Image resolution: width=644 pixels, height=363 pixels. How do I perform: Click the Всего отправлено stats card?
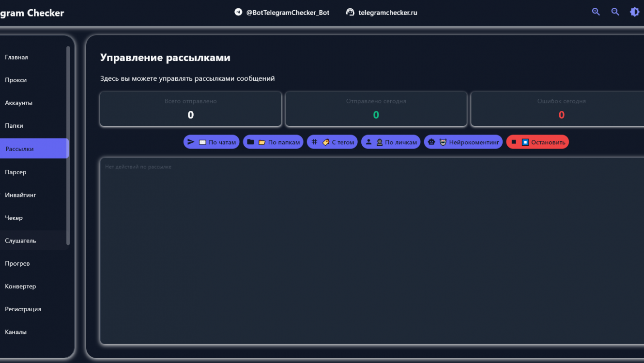point(190,109)
